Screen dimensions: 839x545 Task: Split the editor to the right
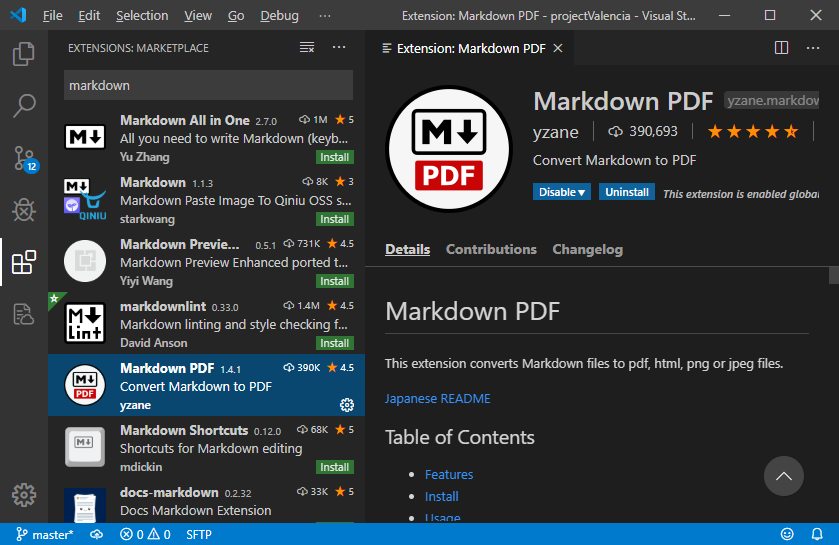(x=781, y=48)
